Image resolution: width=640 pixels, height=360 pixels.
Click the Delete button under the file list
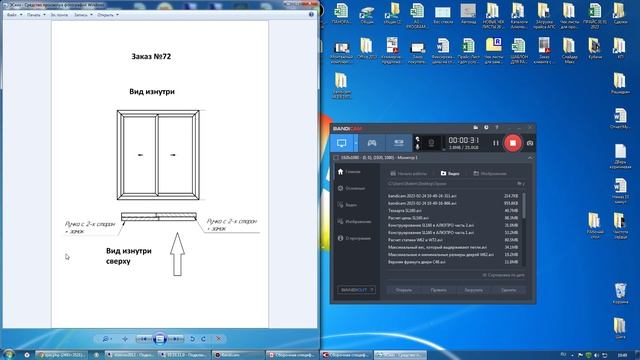pos(509,290)
